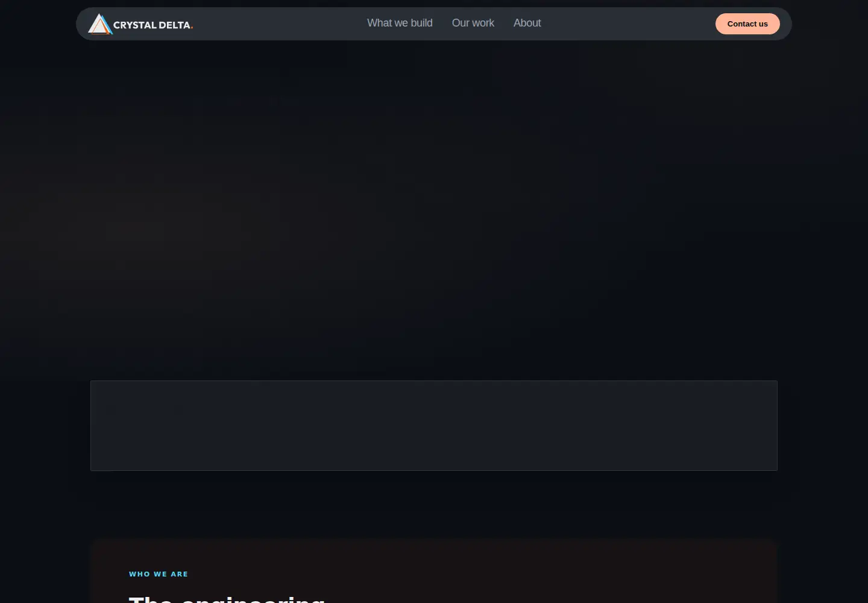Click the Crystal Delta triangle logo
Viewport: 868px width, 603px height.
[x=100, y=24]
